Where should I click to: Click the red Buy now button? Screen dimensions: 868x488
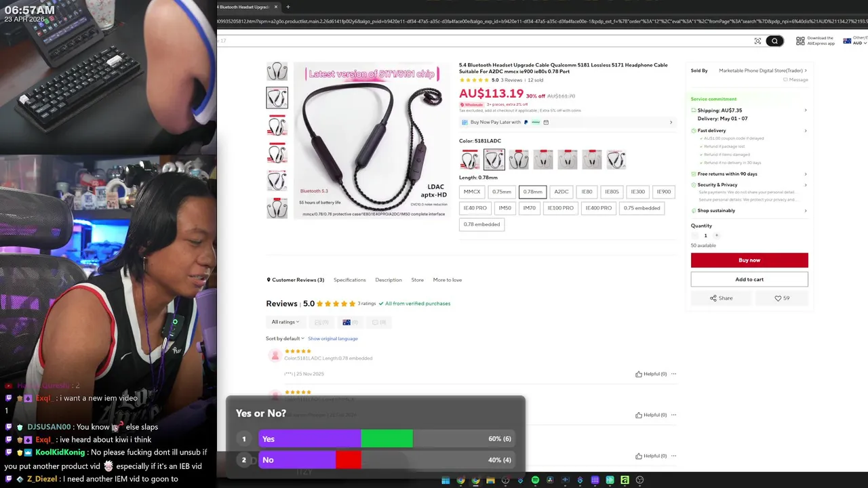tap(749, 260)
